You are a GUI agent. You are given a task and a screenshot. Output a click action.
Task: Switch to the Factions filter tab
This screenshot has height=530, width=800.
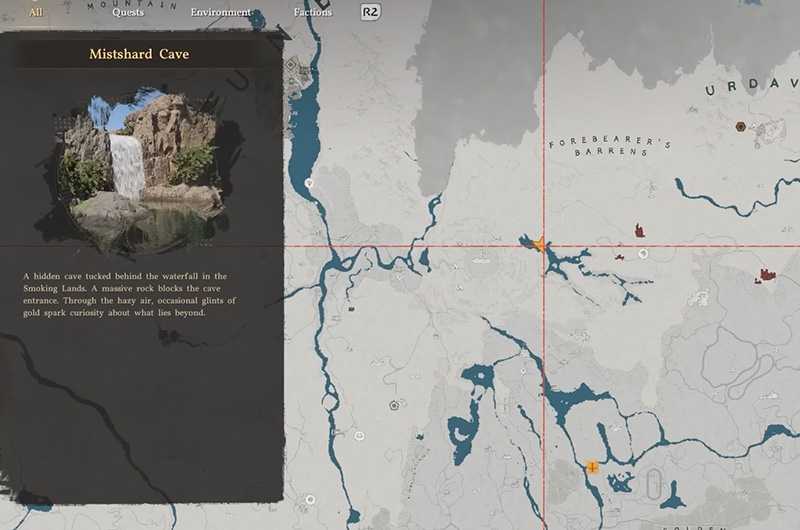(313, 13)
